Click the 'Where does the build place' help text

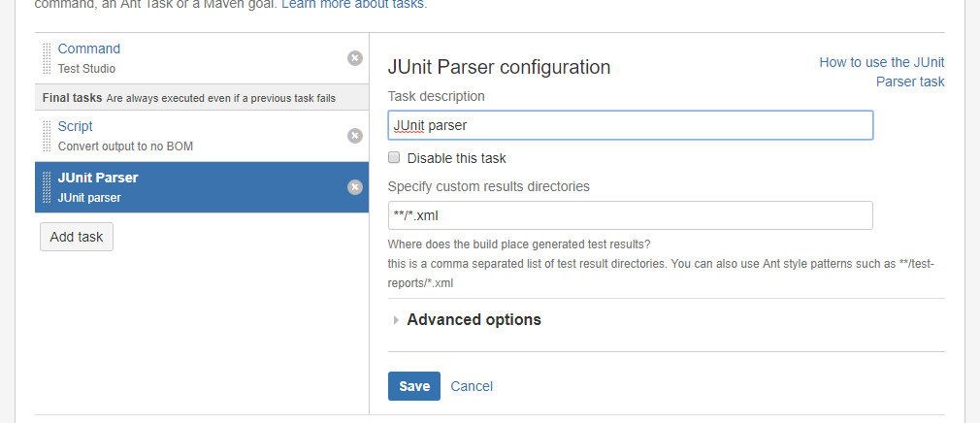pos(519,244)
